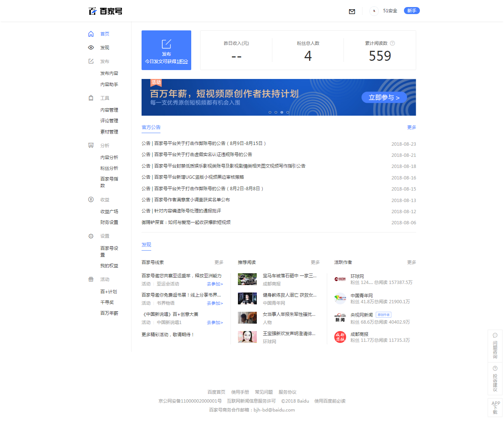Open 百+计划 in the sidebar
Viewport: 504px width, 423px height.
109,292
